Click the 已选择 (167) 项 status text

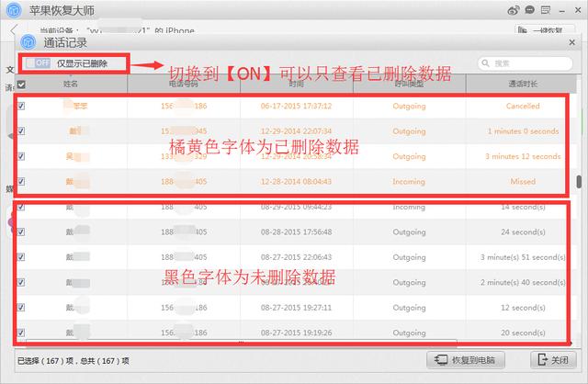click(x=45, y=361)
